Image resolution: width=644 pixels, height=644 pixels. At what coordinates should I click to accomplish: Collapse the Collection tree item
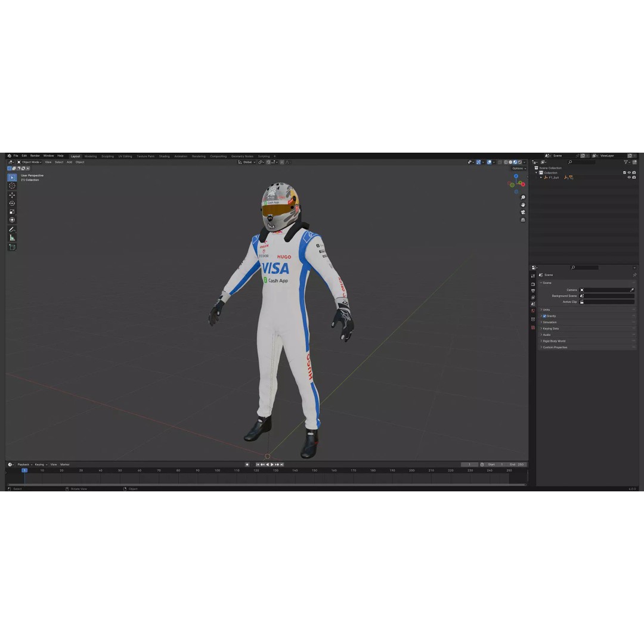click(x=537, y=173)
